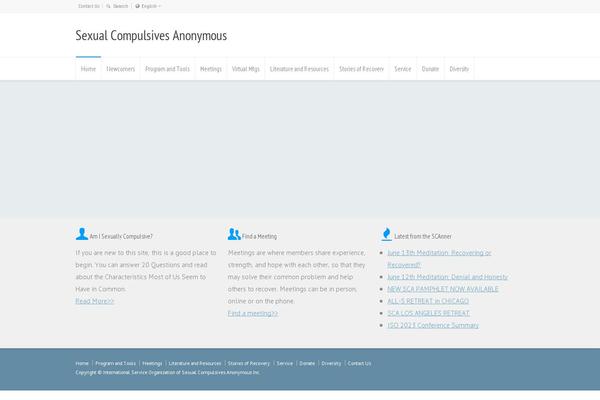Follow the Read More>> link
This screenshot has height=400, width=600.
coord(95,301)
